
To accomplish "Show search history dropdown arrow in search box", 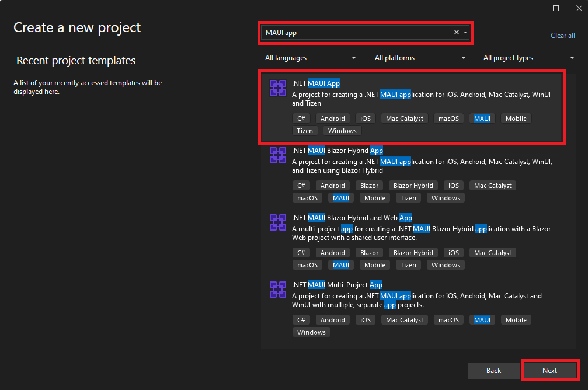I will pos(465,33).
